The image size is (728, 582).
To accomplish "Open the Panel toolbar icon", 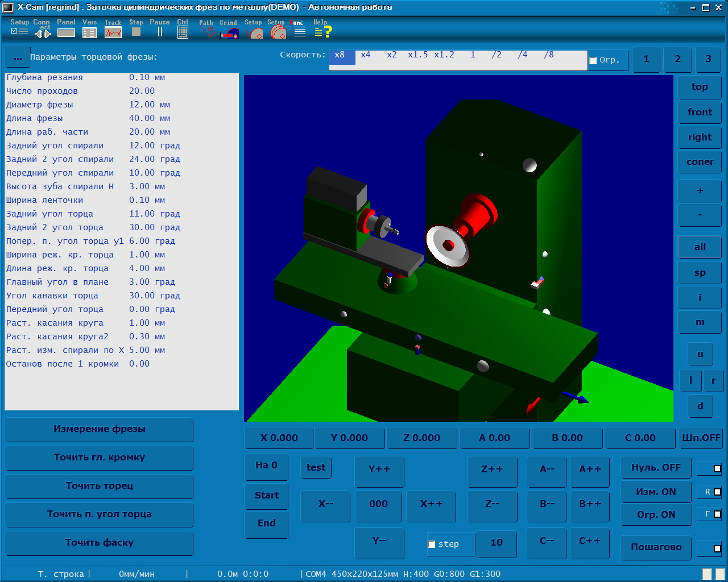I will pyautogui.click(x=66, y=28).
